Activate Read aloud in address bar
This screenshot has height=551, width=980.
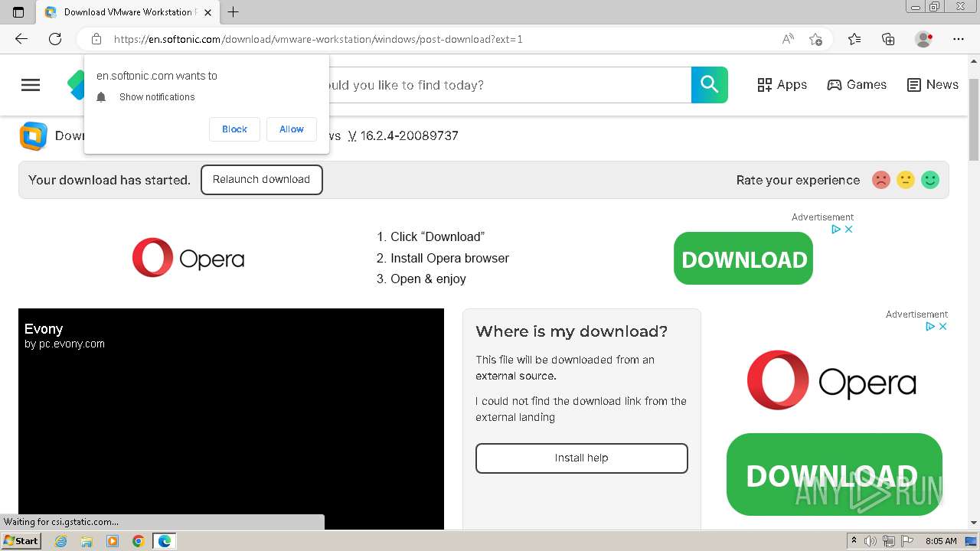click(x=788, y=39)
